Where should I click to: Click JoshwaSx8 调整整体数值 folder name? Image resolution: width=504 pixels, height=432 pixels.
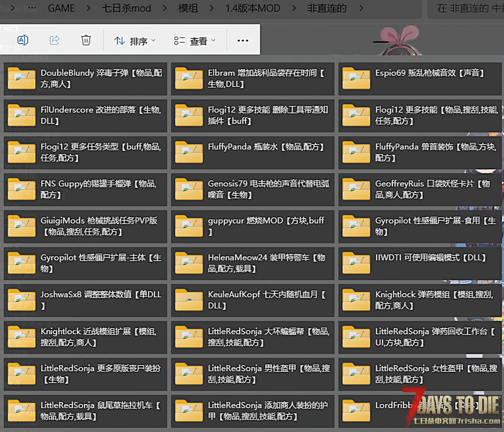pyautogui.click(x=101, y=300)
